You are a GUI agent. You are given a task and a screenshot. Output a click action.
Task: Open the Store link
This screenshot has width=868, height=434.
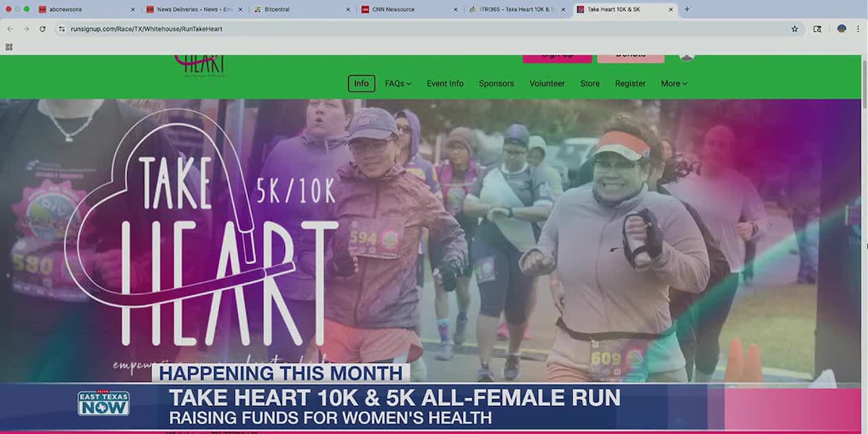(x=590, y=84)
